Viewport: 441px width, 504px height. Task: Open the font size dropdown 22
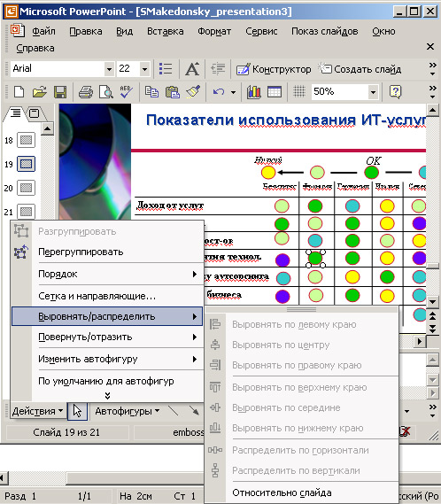[144, 69]
